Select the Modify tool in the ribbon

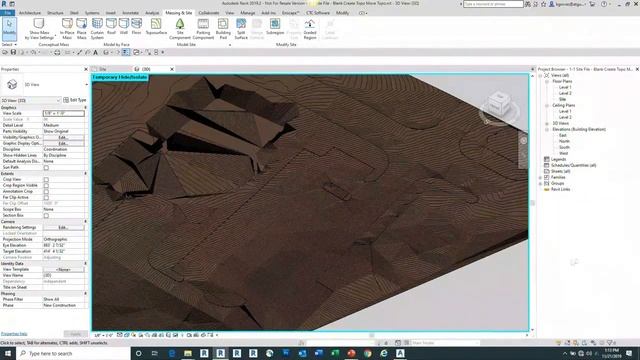pyautogui.click(x=9, y=28)
